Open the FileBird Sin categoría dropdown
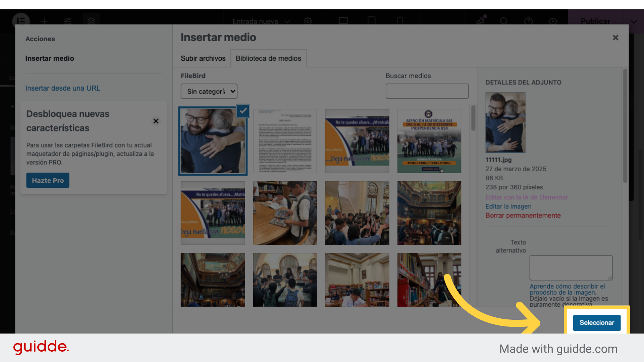Image resolution: width=644 pixels, height=362 pixels. click(209, 91)
